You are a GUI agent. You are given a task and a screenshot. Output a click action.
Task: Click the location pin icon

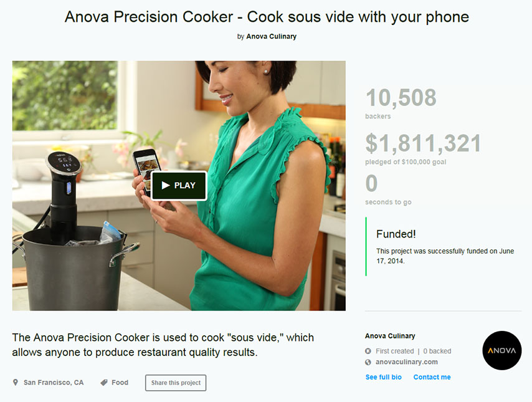[x=16, y=382]
